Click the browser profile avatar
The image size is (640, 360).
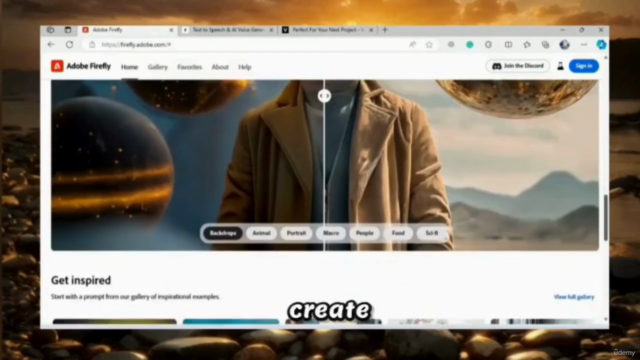click(x=564, y=44)
